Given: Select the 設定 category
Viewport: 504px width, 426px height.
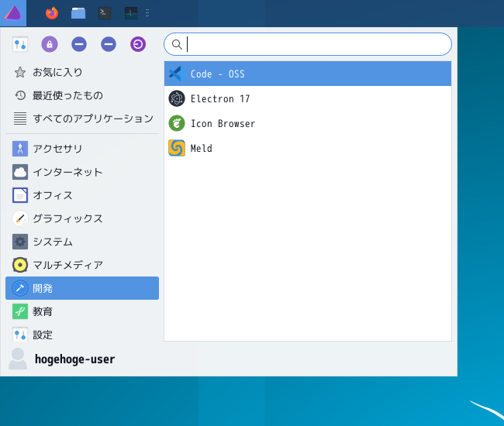Looking at the screenshot, I should pos(82,334).
